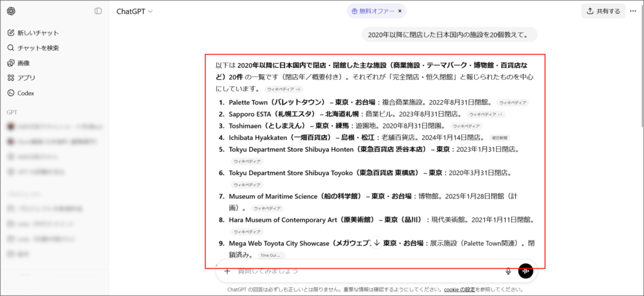This screenshot has height=296, width=644.
Task: Click the 新しいチャット pencil icon
Action: pyautogui.click(x=11, y=33)
